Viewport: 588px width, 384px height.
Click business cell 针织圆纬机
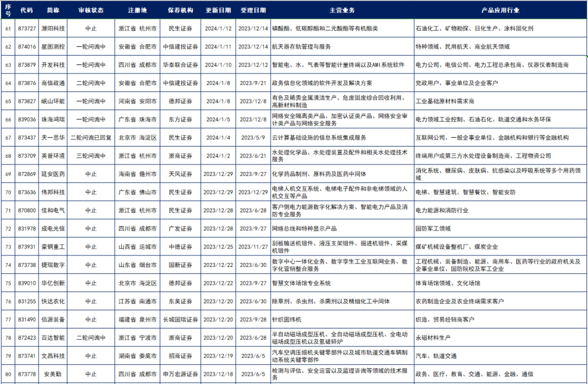click(x=286, y=320)
